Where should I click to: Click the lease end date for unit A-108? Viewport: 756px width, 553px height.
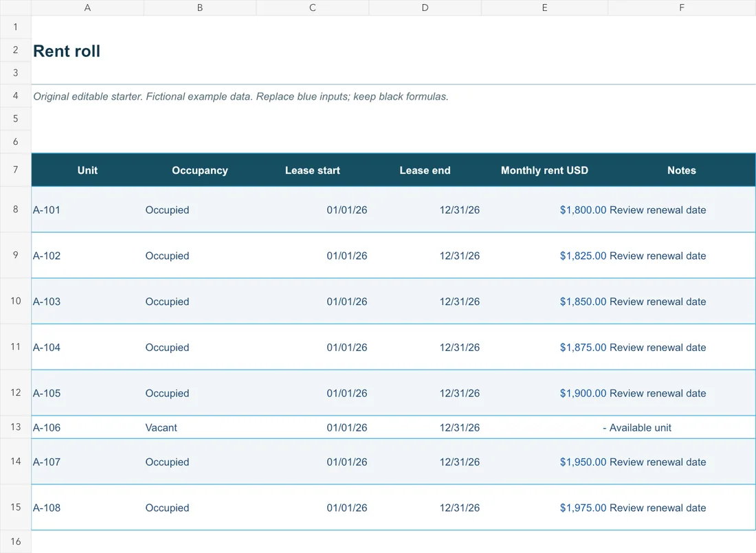425,508
